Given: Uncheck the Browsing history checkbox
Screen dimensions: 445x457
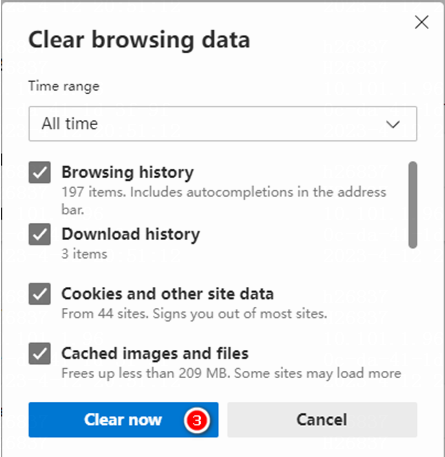Looking at the screenshot, I should coord(40,172).
